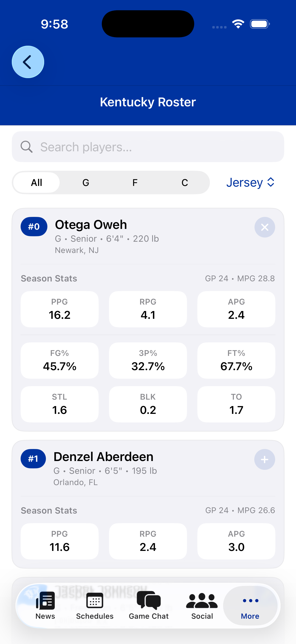The image size is (296, 644).
Task: Tap the back arrow button
Action: pos(28,62)
